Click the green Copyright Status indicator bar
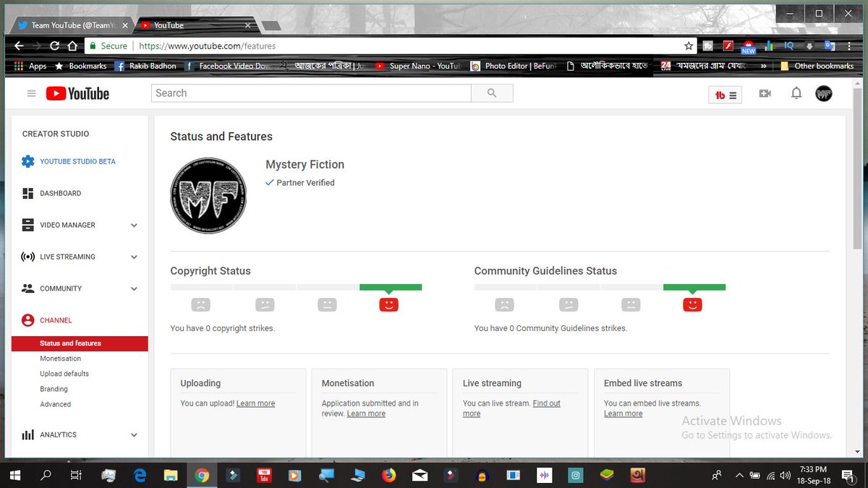The width and height of the screenshot is (868, 488). coord(391,287)
